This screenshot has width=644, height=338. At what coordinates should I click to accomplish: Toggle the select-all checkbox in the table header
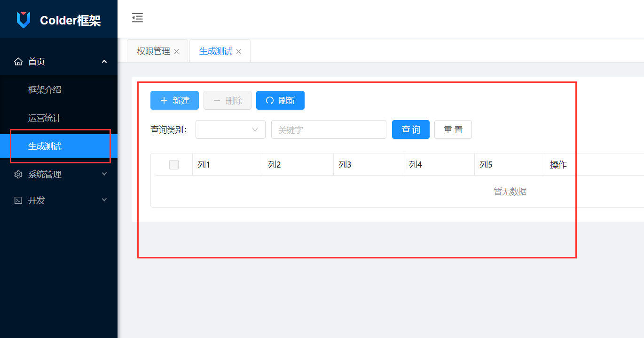coord(174,164)
